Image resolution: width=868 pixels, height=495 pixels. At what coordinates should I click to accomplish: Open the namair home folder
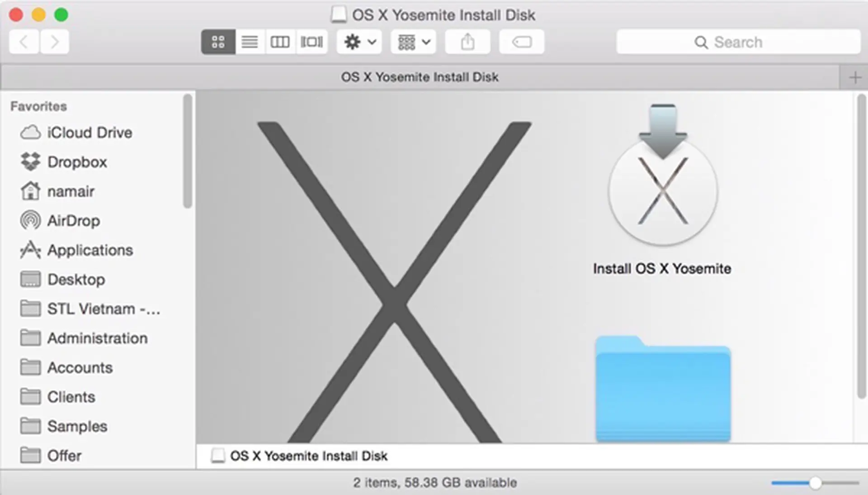pyautogui.click(x=57, y=191)
